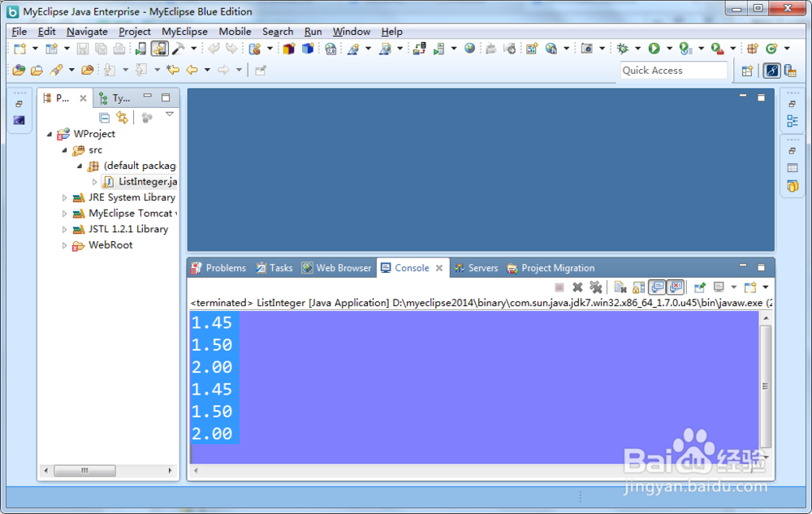Click Terminate red square in Console

(x=559, y=287)
